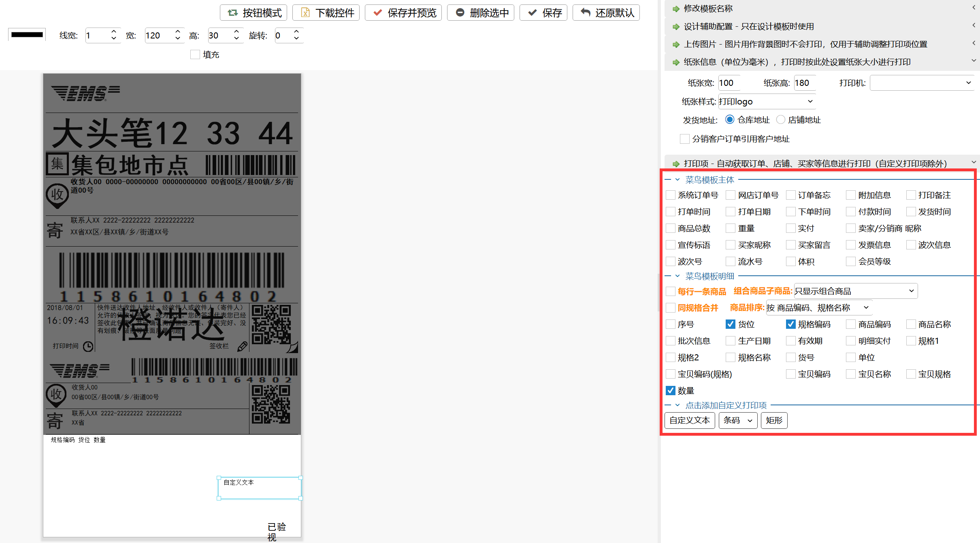Check 宝贝编码(规格) checkbox
This screenshot has height=543, width=980.
671,374
